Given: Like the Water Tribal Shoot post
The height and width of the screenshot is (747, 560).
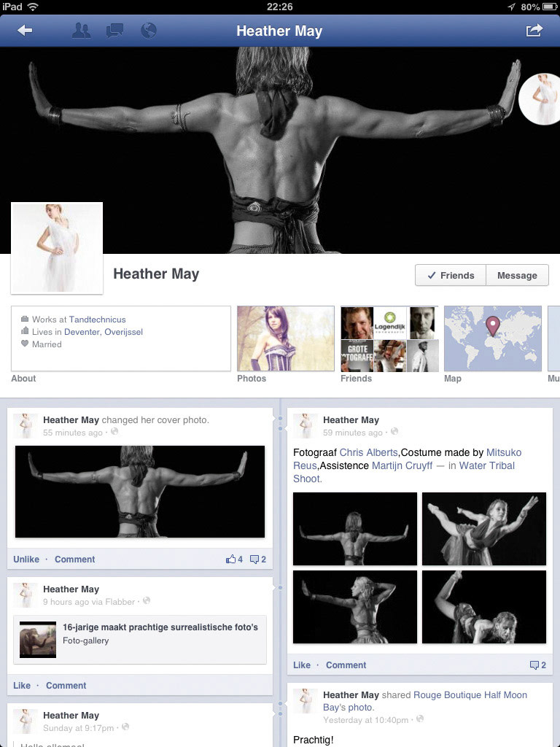Looking at the screenshot, I should point(302,665).
